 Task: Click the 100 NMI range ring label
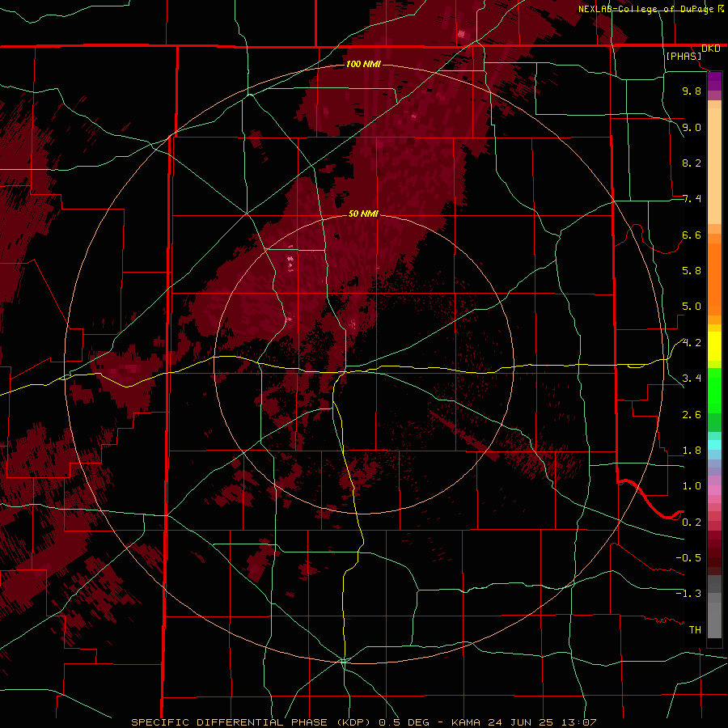click(363, 64)
